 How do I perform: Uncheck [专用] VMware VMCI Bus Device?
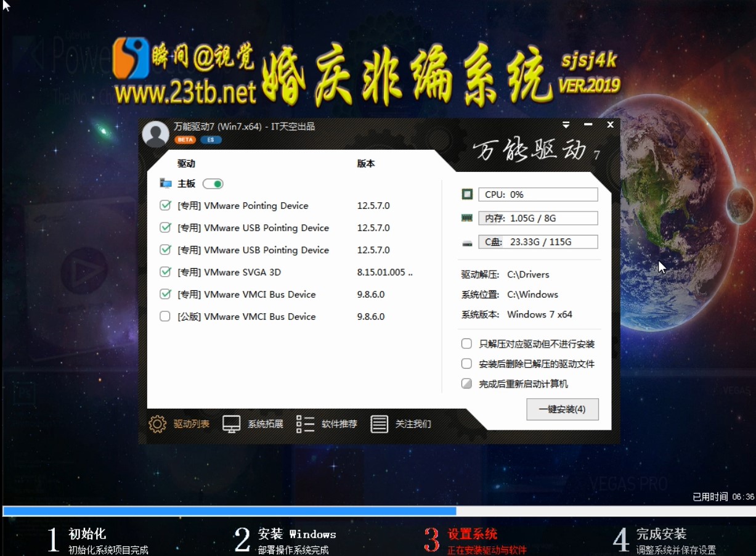[x=165, y=294]
